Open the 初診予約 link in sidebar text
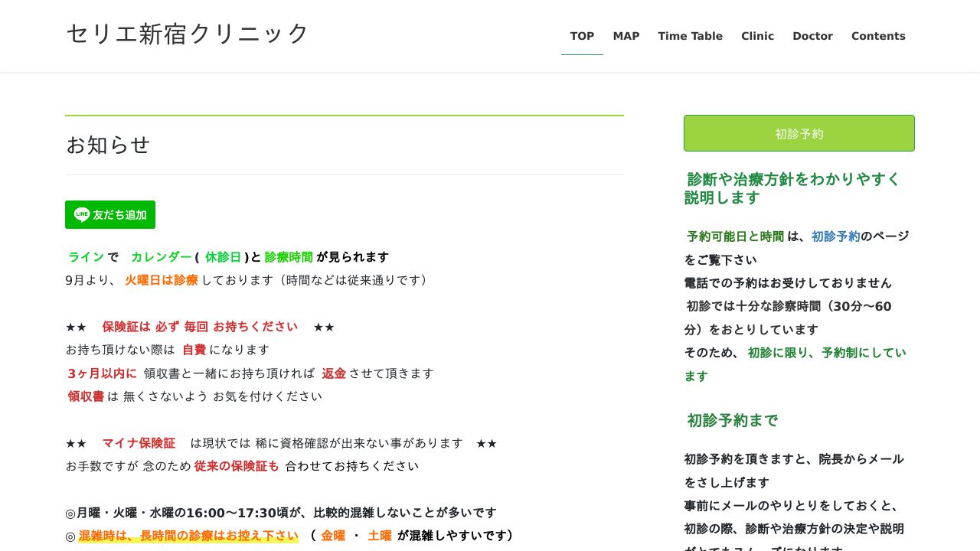 tap(835, 236)
